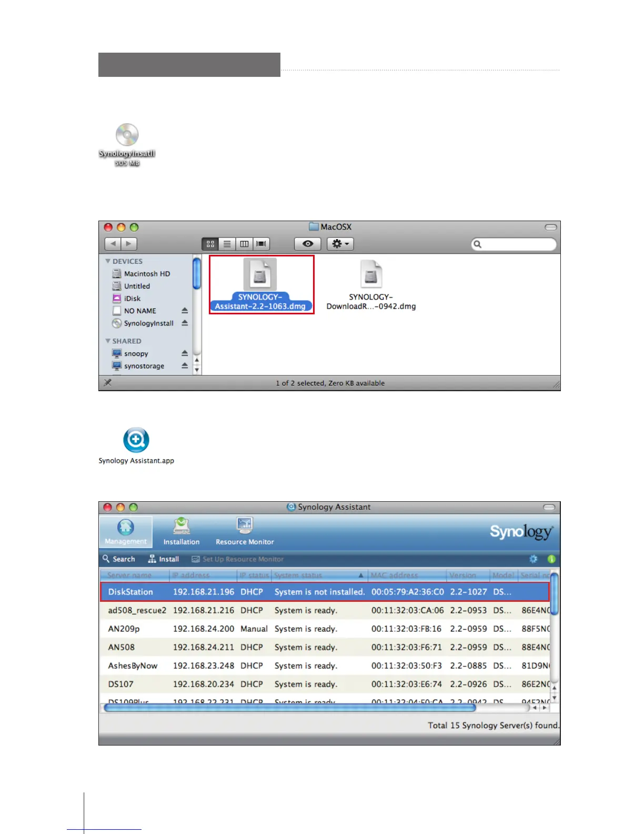This screenshot has width=644, height=834.
Task: Select SYNOLOGY-DownloadR dmg file
Action: [x=371, y=285]
